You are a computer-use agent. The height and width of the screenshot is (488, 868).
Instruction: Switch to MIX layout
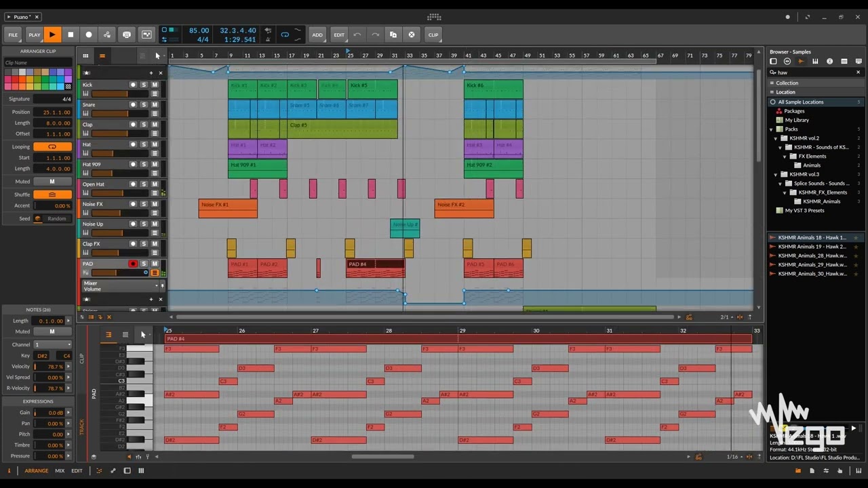tap(60, 470)
